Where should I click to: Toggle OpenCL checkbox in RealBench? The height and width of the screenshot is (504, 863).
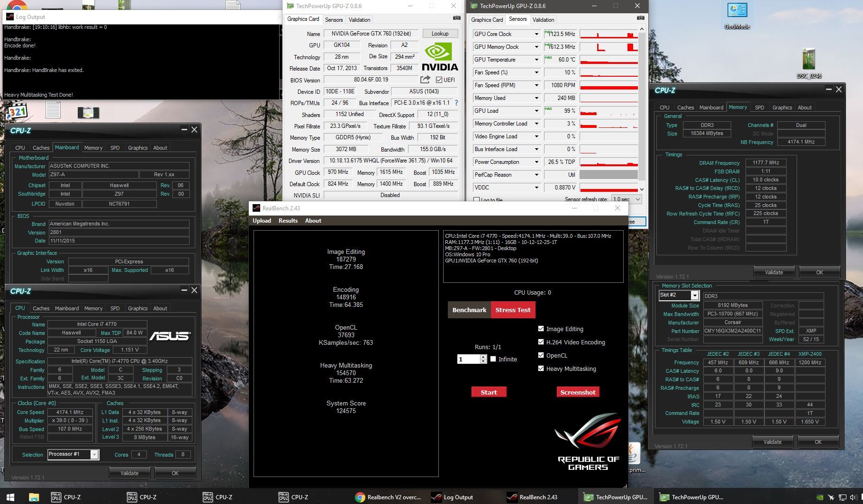(541, 355)
